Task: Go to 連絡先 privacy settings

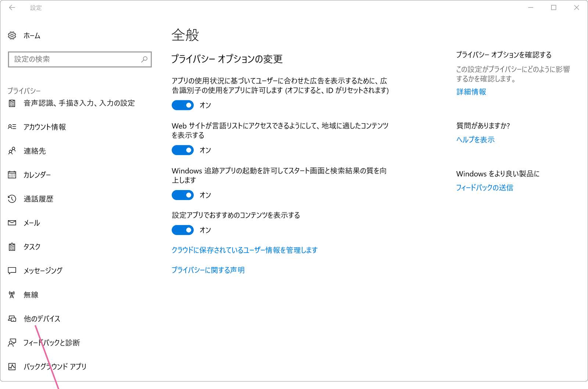Action: tap(35, 151)
